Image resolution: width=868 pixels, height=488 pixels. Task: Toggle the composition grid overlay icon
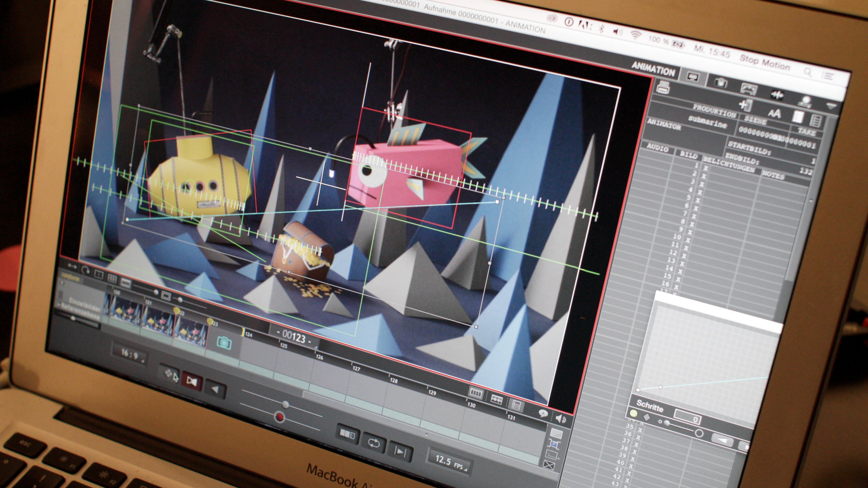click(112, 278)
